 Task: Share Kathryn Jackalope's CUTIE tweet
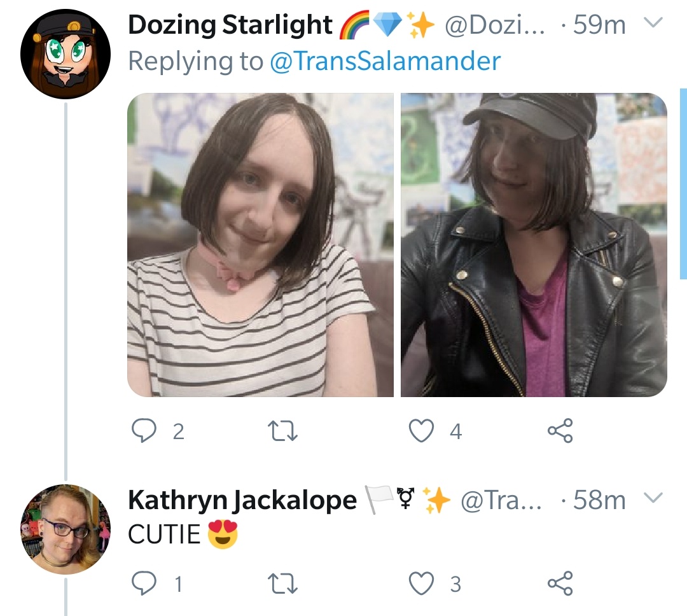click(x=560, y=583)
